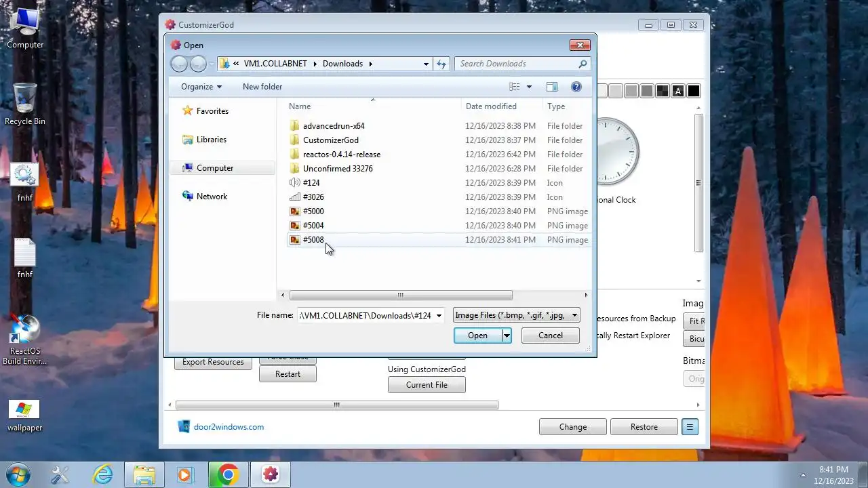Click the Forward navigation arrow in Open dialog

point(198,64)
